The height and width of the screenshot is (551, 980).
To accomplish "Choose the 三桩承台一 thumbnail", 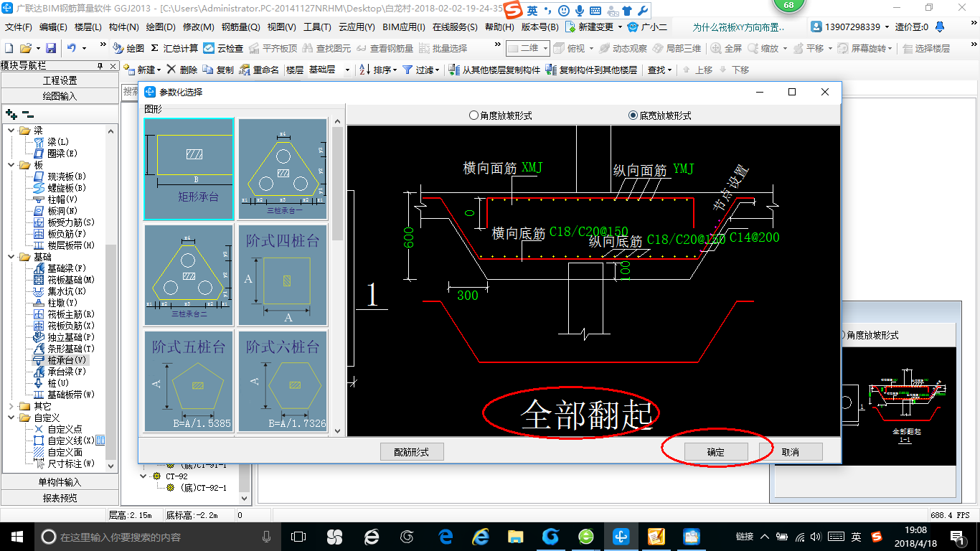I will point(283,169).
